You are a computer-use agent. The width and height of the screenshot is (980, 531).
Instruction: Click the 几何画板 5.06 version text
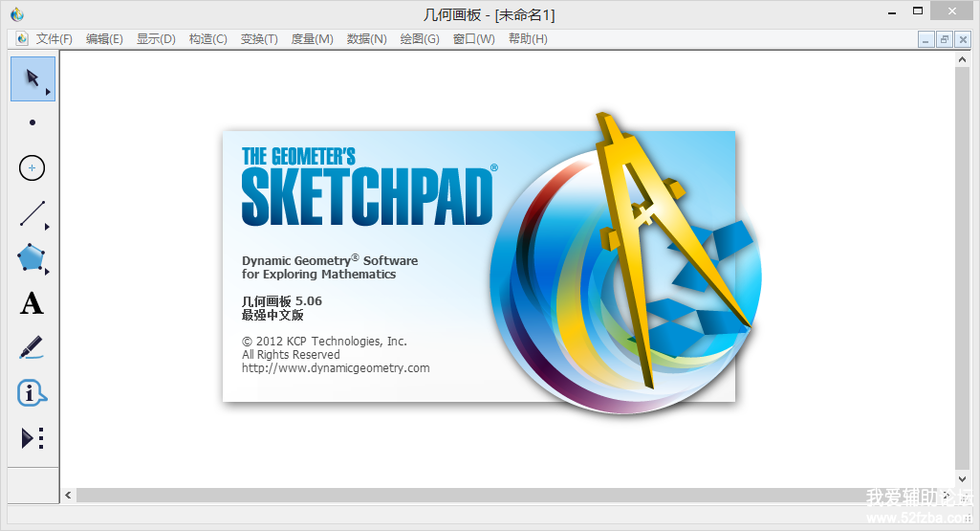click(282, 300)
